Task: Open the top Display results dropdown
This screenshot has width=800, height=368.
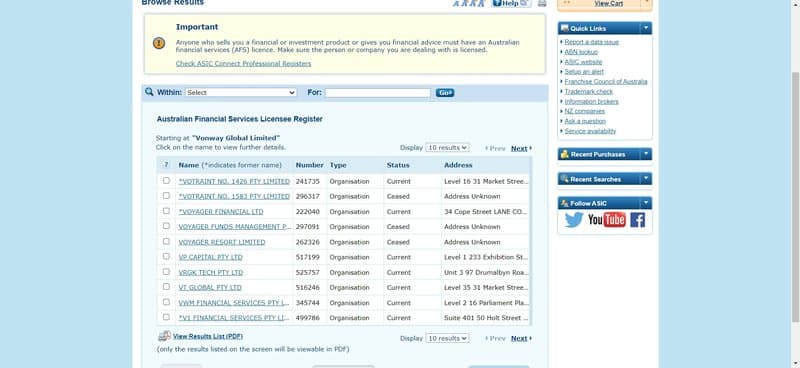Action: click(447, 148)
